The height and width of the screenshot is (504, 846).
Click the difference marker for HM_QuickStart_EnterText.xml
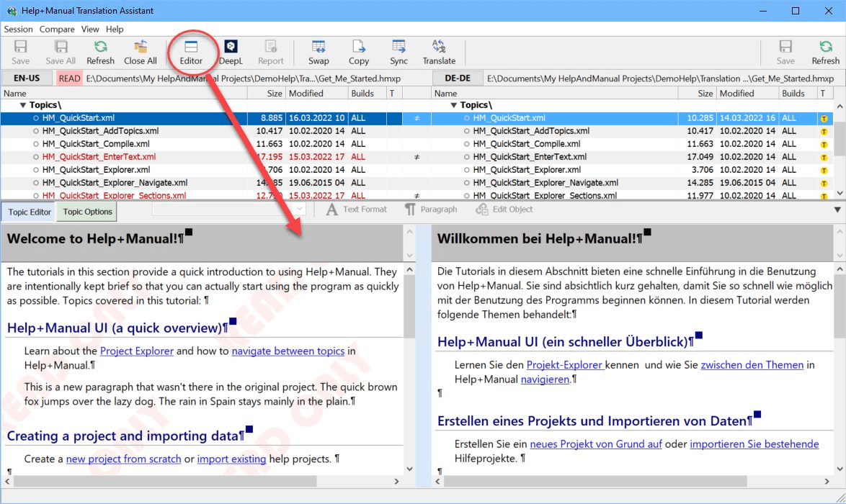pos(417,157)
